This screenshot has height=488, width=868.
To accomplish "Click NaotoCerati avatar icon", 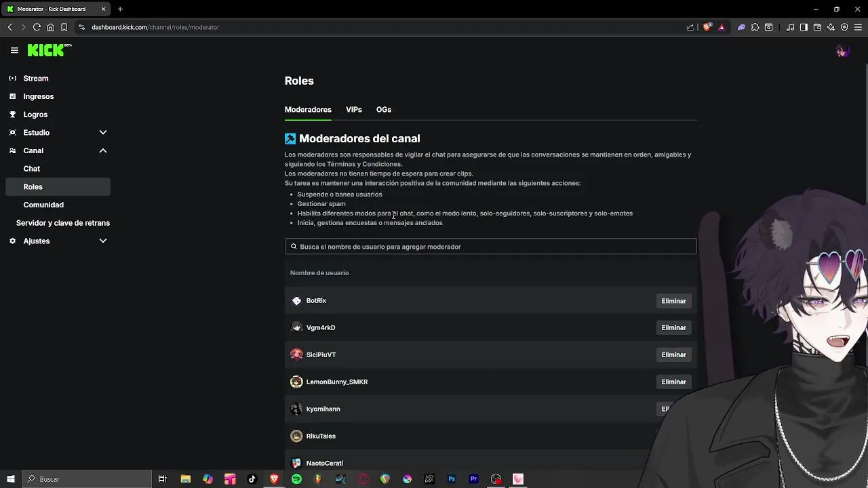I will point(296,463).
